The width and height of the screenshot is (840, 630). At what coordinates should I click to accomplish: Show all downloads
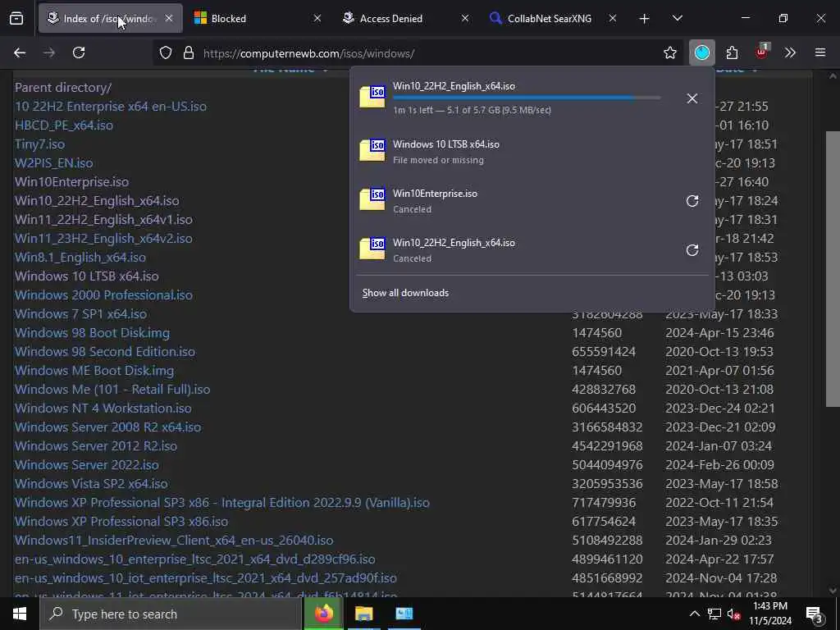pos(405,293)
